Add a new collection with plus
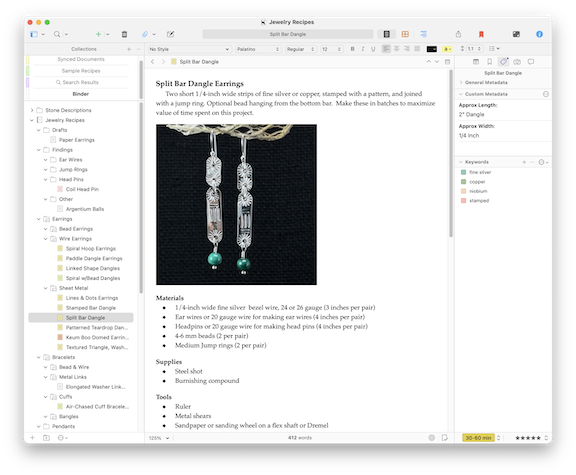Viewport: 576px width, 475px height. click(129, 49)
